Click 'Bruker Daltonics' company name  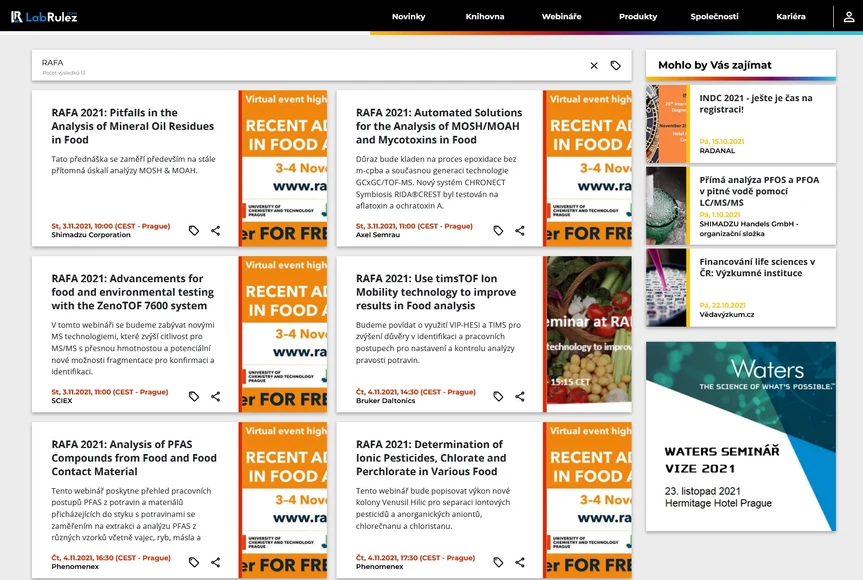[x=385, y=401]
